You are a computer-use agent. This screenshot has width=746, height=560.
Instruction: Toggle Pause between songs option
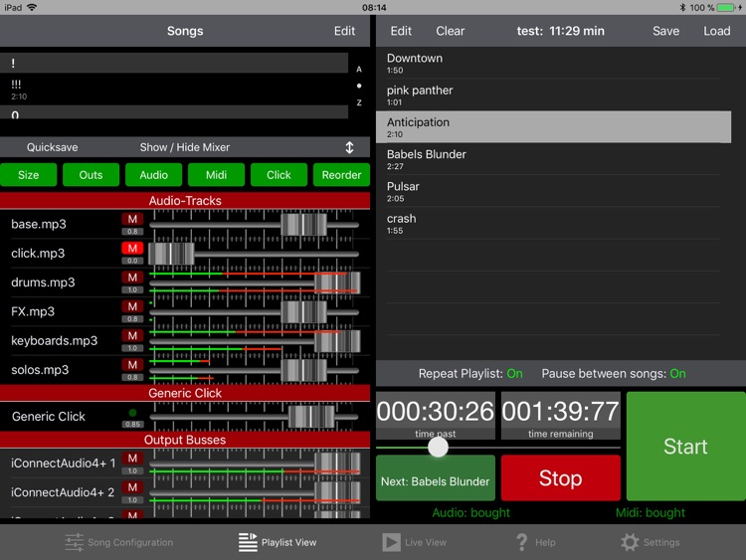tap(677, 374)
